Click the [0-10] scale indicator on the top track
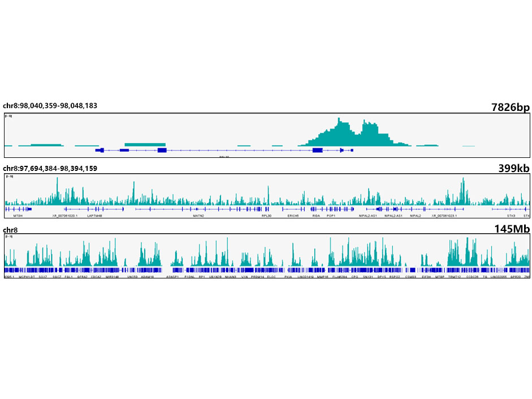The height and width of the screenshot is (399, 532). click(7, 115)
